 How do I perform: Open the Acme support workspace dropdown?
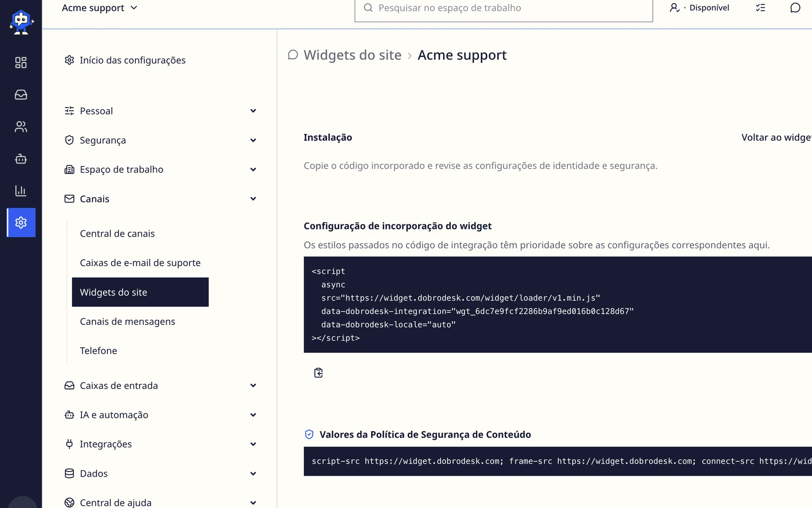click(x=99, y=7)
